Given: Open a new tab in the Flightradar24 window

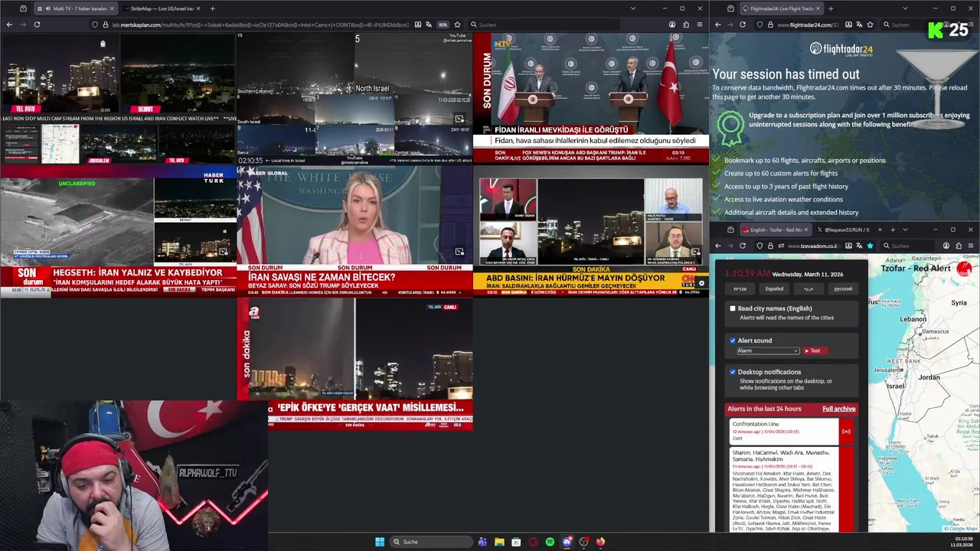Looking at the screenshot, I should (x=831, y=8).
